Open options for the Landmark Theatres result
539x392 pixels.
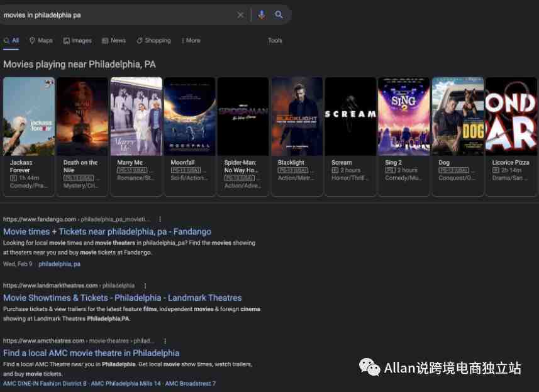(145, 286)
